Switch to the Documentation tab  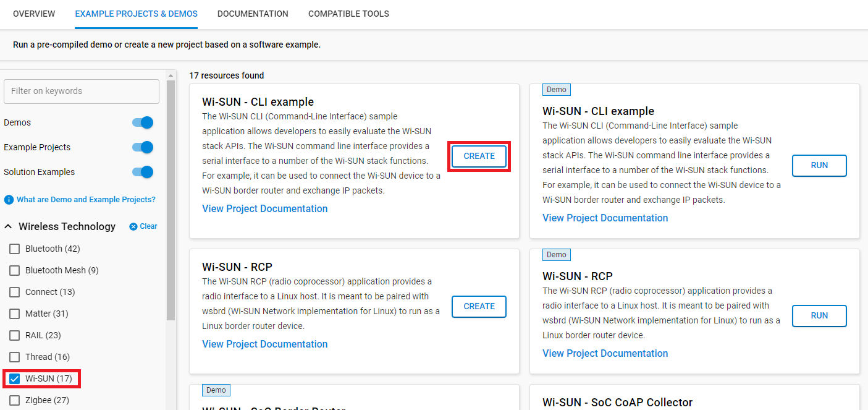point(253,14)
